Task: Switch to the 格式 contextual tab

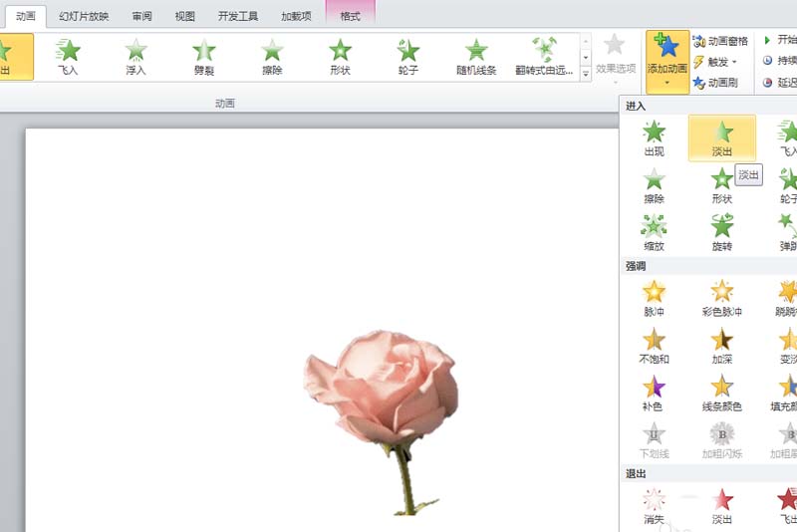Action: (351, 16)
